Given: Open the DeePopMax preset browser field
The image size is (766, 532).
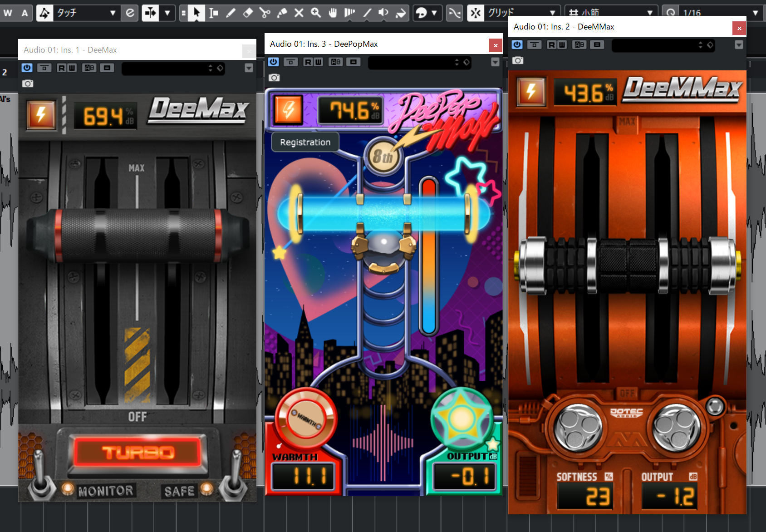Looking at the screenshot, I should click(x=420, y=62).
